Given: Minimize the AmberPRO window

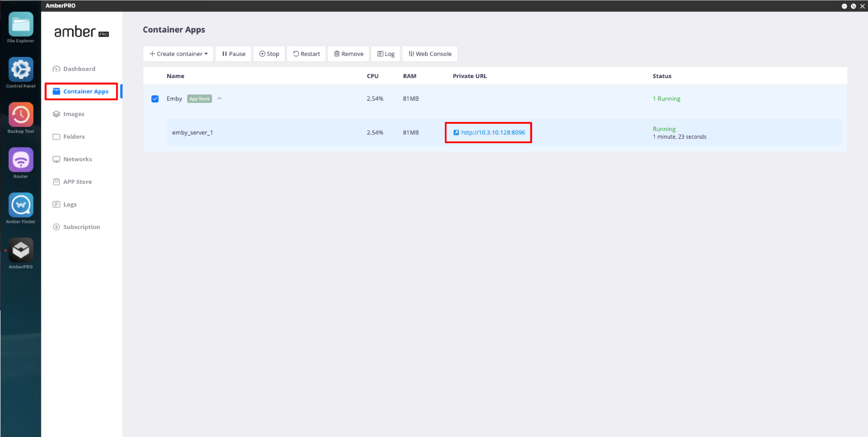Looking at the screenshot, I should pos(844,6).
